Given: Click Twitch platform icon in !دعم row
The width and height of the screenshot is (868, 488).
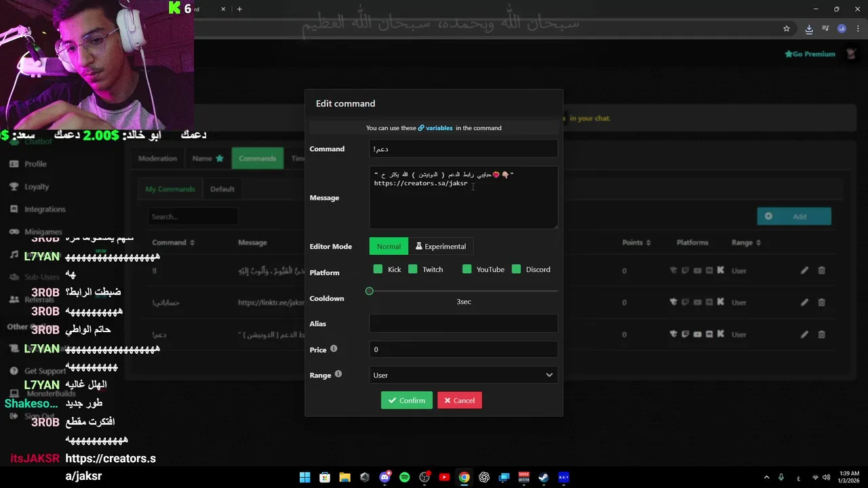Looking at the screenshot, I should (x=685, y=334).
